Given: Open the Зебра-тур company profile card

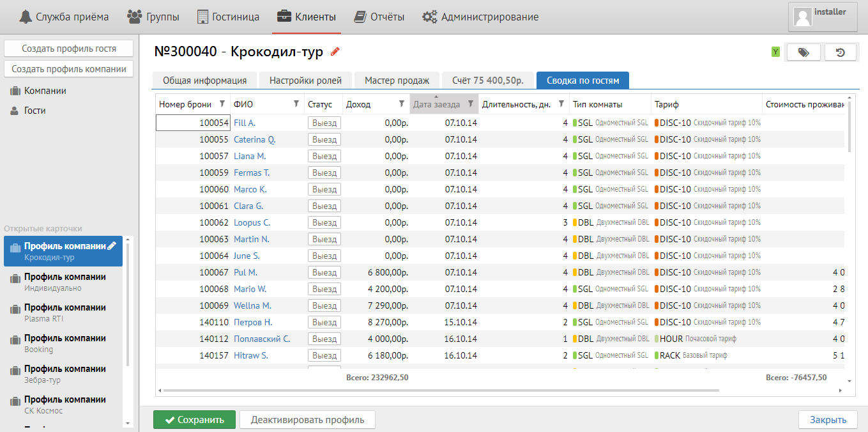Looking at the screenshot, I should tap(64, 374).
